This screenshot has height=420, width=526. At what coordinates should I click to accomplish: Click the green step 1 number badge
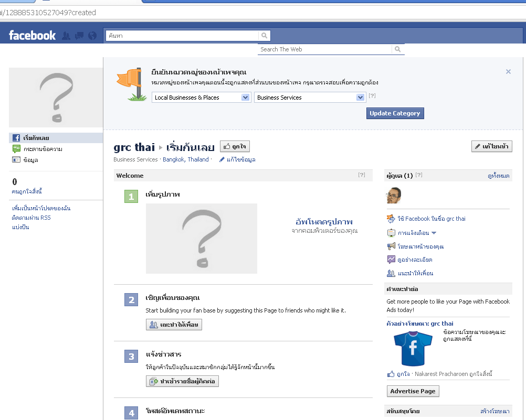(131, 197)
